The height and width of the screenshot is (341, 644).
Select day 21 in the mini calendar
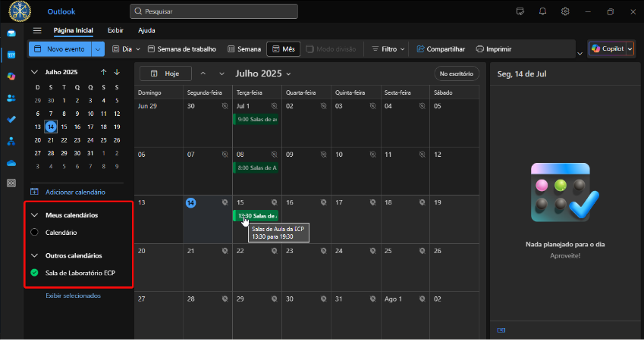tap(51, 140)
